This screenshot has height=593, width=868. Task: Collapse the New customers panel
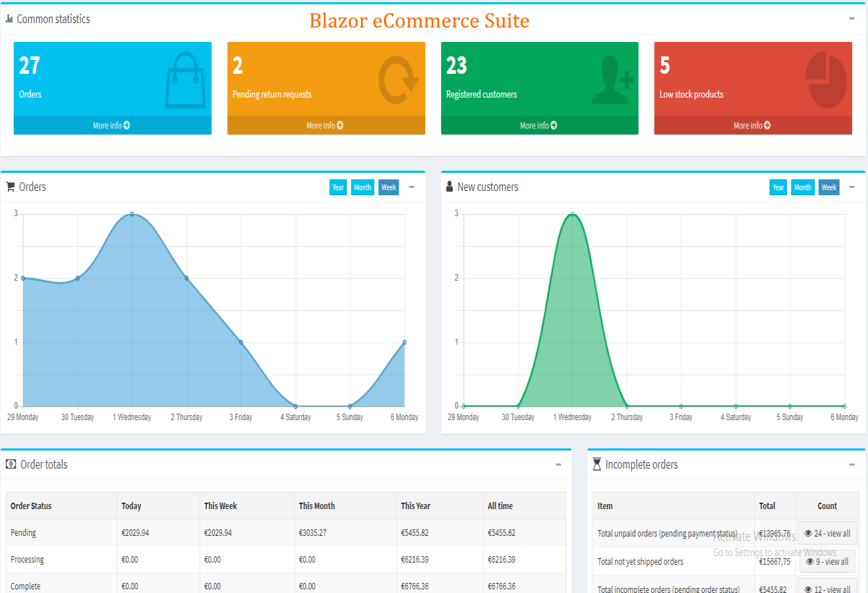click(851, 187)
